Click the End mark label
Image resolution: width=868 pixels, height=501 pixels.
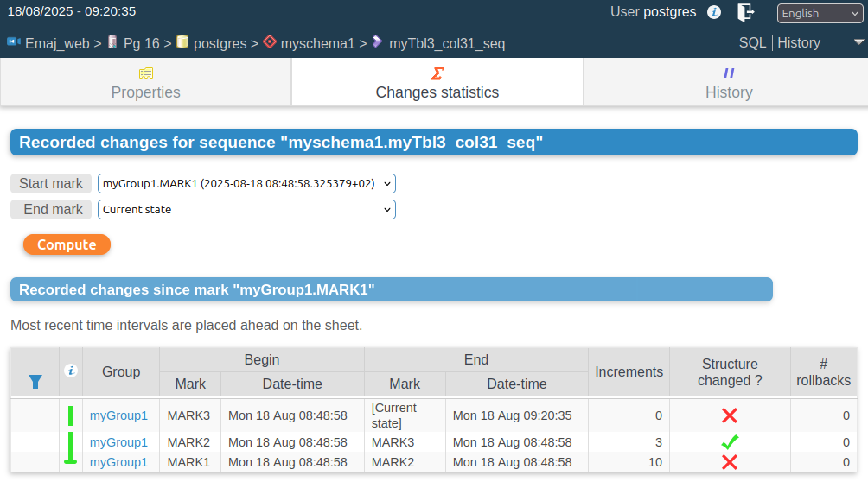point(51,210)
